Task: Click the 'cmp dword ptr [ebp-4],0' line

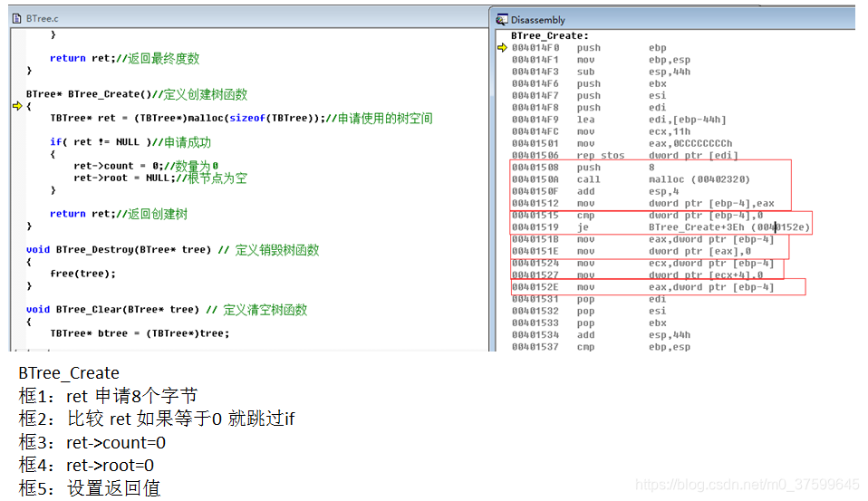Action: (637, 216)
